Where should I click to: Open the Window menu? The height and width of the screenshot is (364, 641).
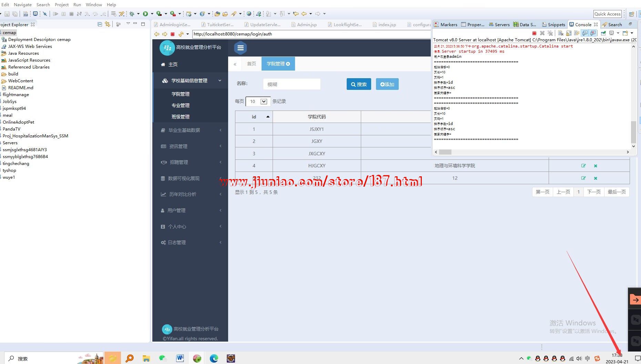pyautogui.click(x=94, y=4)
